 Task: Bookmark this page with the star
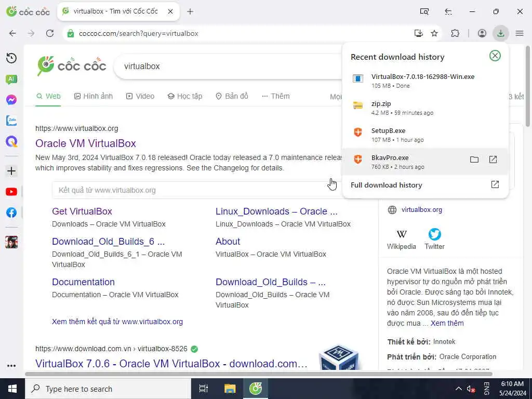pyautogui.click(x=434, y=33)
